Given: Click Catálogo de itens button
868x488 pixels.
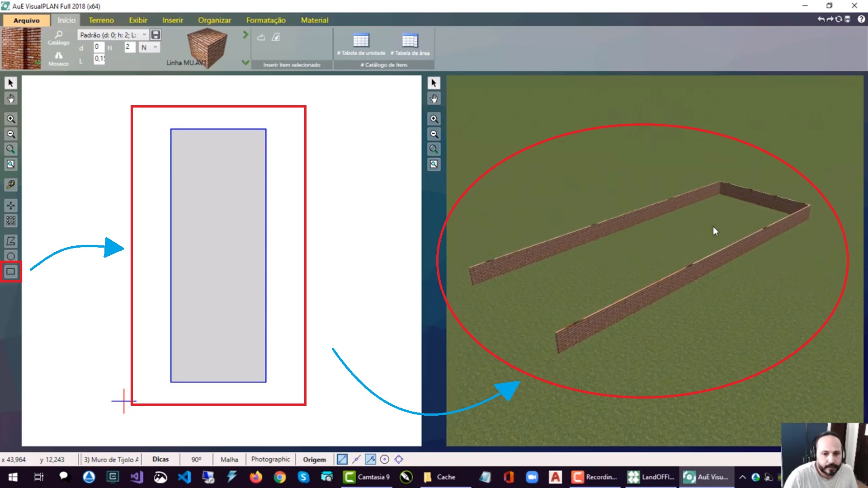Looking at the screenshot, I should pos(385,64).
